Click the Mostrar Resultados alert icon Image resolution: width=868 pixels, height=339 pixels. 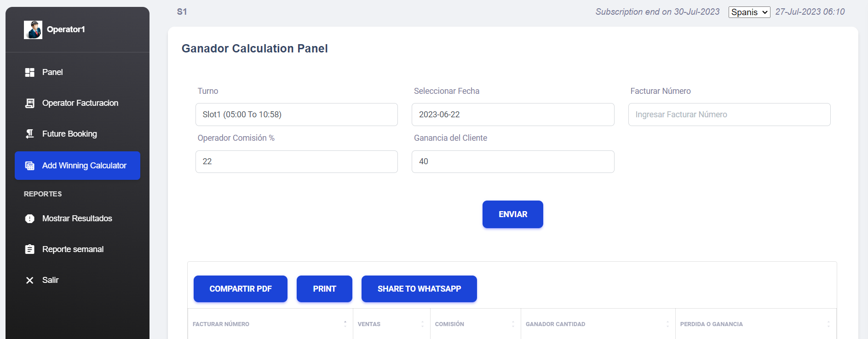(30, 218)
